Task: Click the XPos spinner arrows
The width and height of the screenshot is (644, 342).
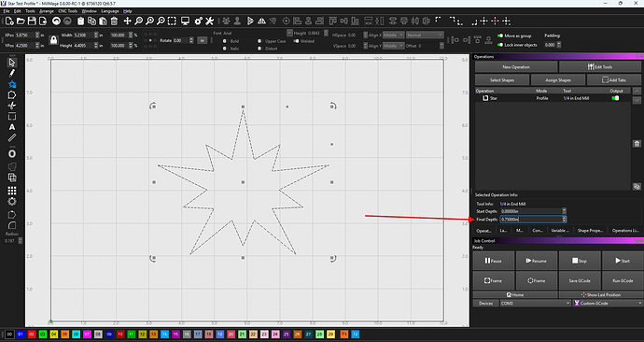Action: tap(37, 36)
